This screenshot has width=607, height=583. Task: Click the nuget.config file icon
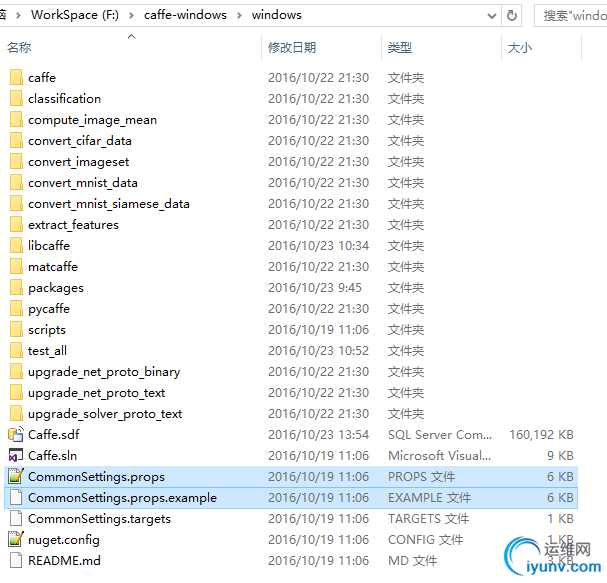pos(16,539)
